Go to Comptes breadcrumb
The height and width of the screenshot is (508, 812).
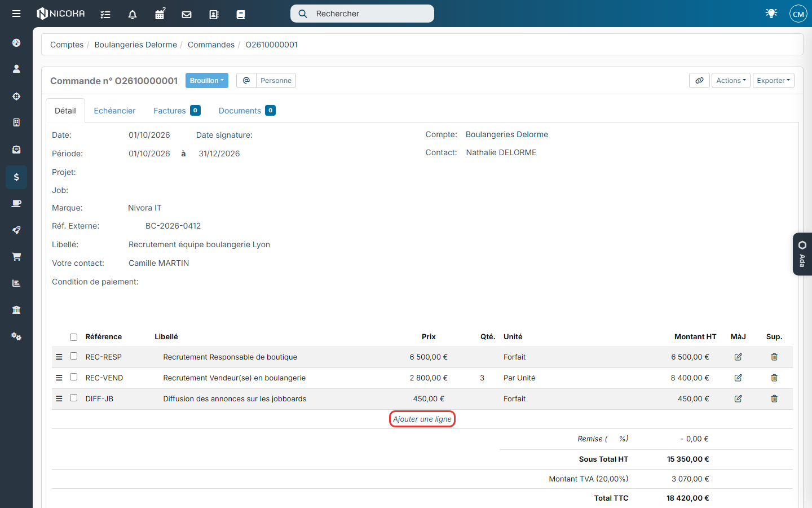point(67,45)
